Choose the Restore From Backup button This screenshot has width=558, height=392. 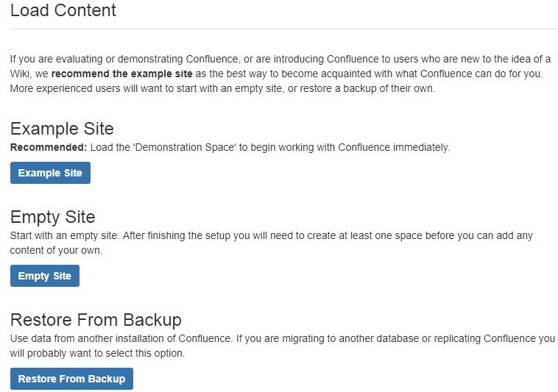tap(71, 379)
